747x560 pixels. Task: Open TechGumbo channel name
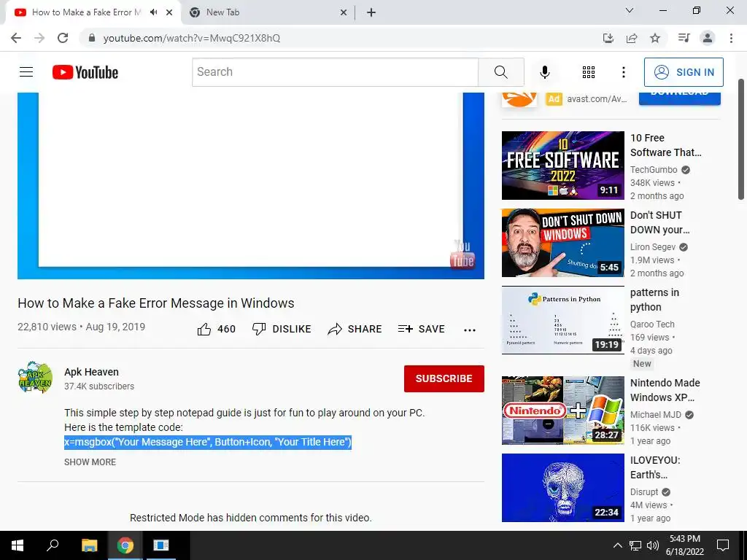click(654, 169)
